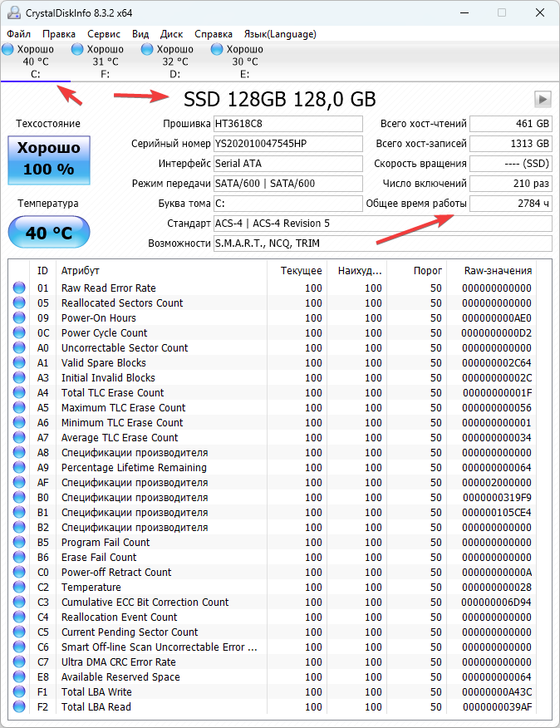The height and width of the screenshot is (728, 560).
Task: Open the Вид menu
Action: point(140,34)
